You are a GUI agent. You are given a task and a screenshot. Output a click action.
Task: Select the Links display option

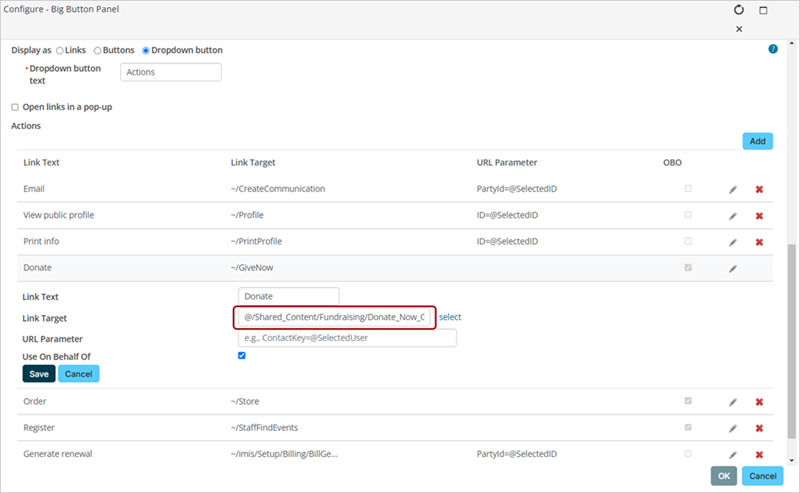pos(60,51)
